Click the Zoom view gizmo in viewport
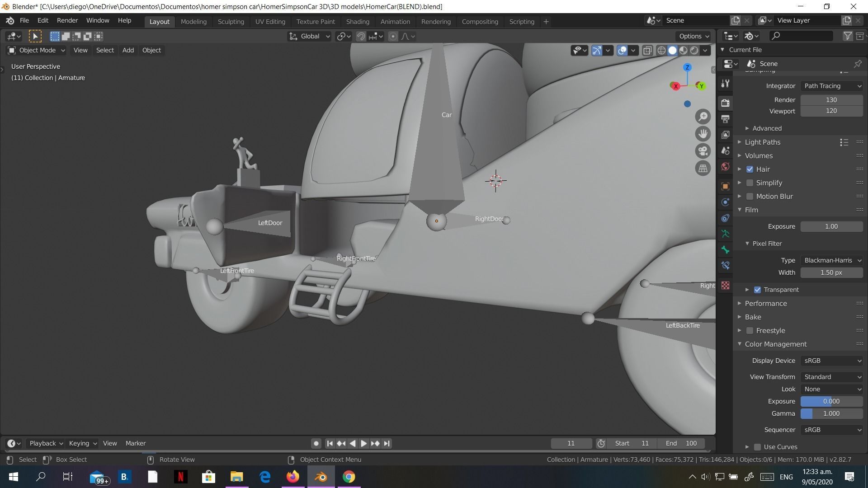Viewport: 868px width, 488px height. click(703, 117)
